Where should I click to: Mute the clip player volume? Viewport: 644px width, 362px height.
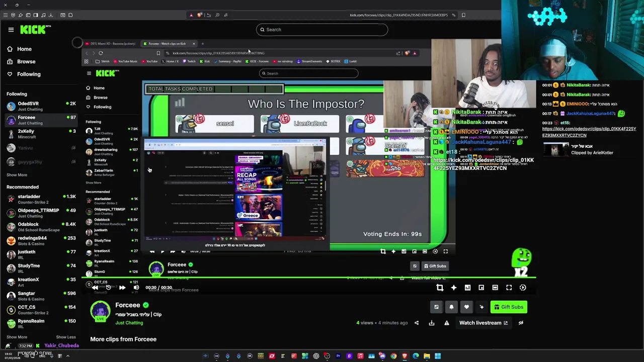pyautogui.click(x=136, y=288)
